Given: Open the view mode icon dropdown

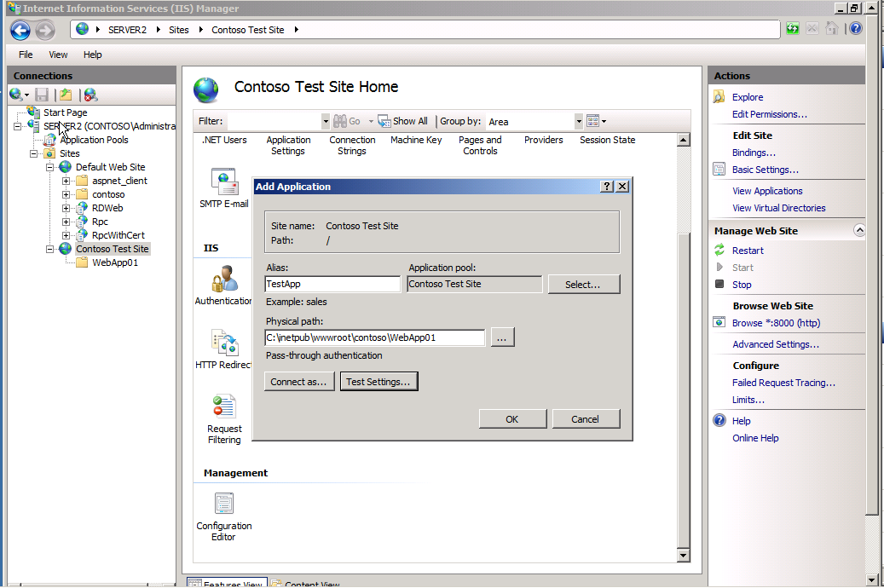Looking at the screenshot, I should pyautogui.click(x=597, y=121).
